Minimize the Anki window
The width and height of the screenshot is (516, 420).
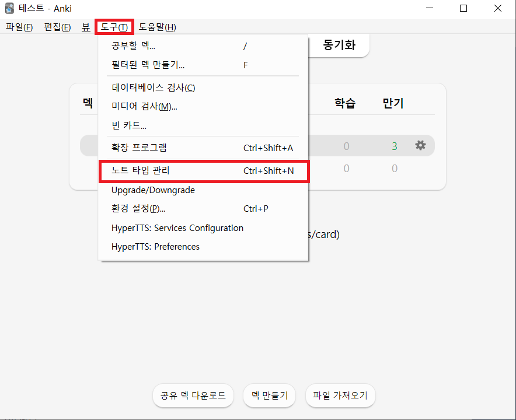click(x=430, y=8)
